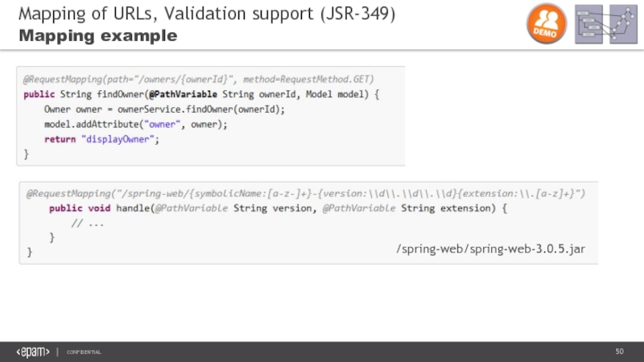Click the EPAM logo in footer
The height and width of the screenshot is (362, 644).
[32, 352]
